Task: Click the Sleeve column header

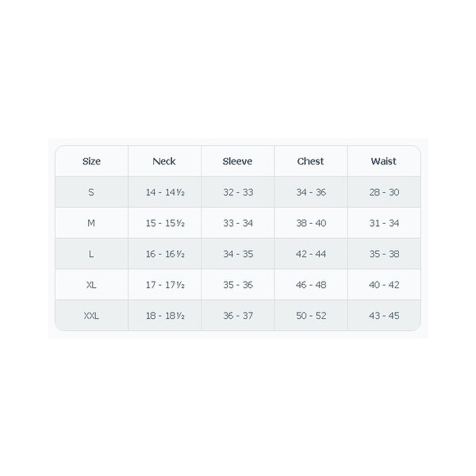Action: point(237,161)
